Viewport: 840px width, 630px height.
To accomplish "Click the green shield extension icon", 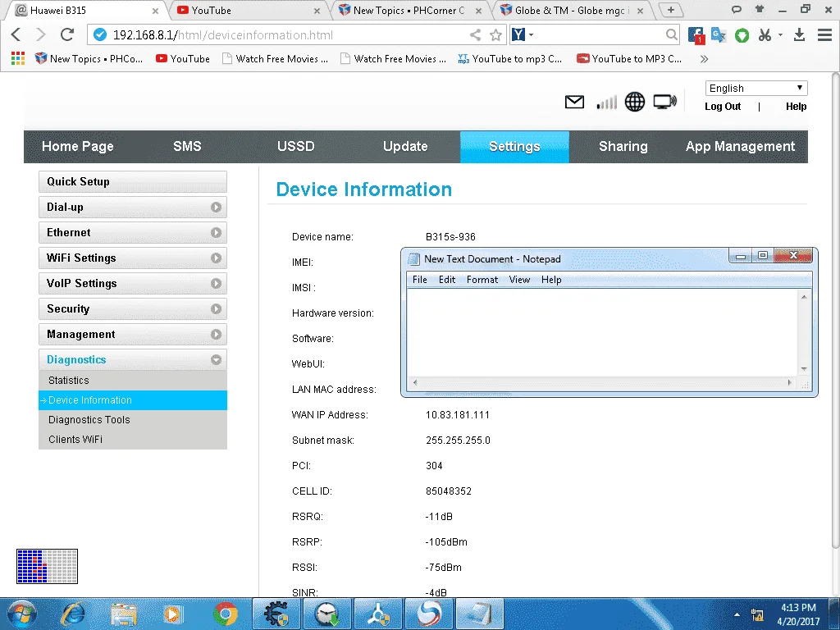I will (742, 35).
